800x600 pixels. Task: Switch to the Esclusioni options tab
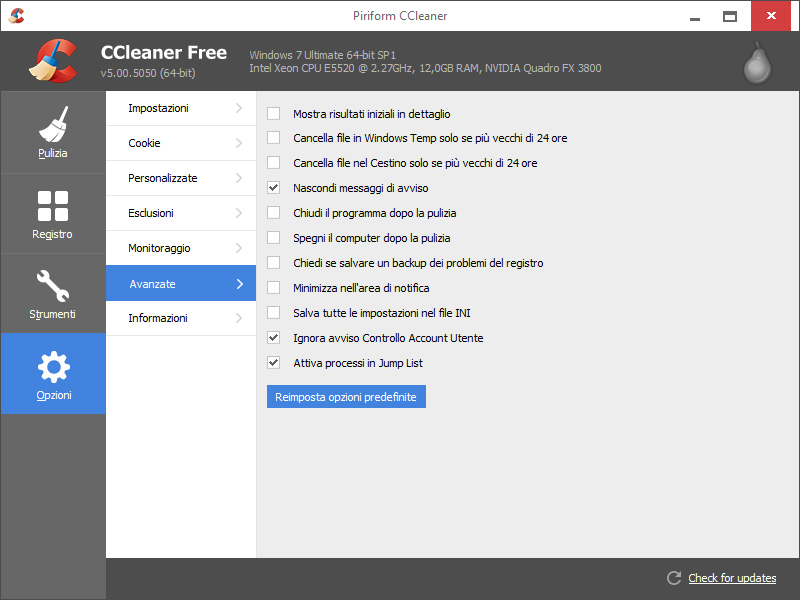(181, 213)
